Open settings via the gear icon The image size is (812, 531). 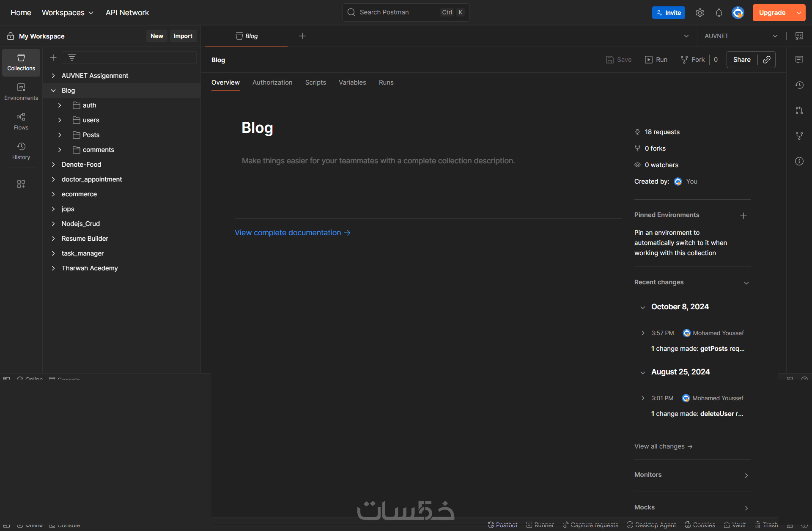coord(700,13)
